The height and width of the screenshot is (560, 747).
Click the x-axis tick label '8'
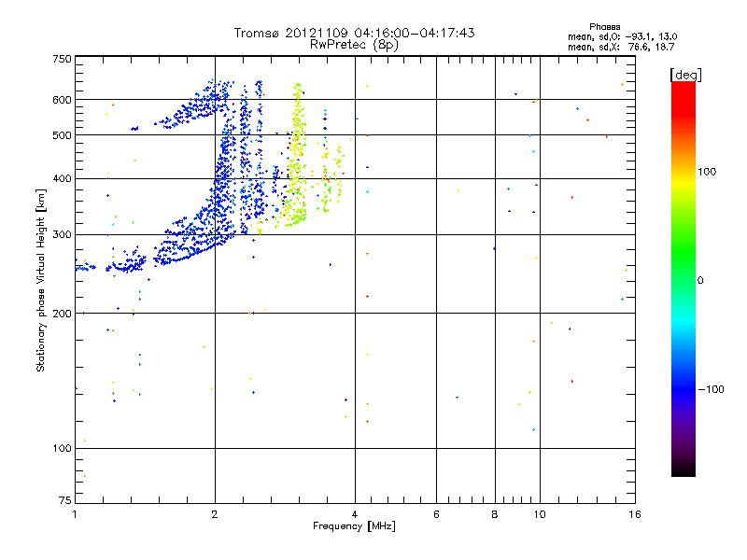[x=495, y=514]
